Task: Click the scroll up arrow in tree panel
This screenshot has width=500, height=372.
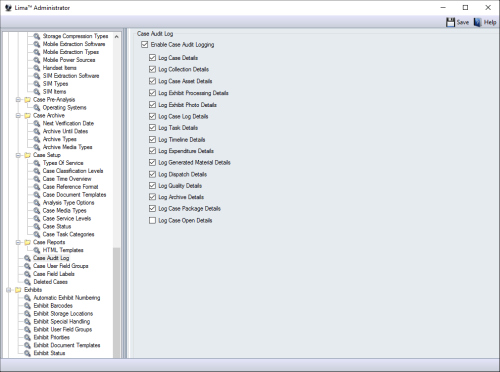Action: click(116, 36)
